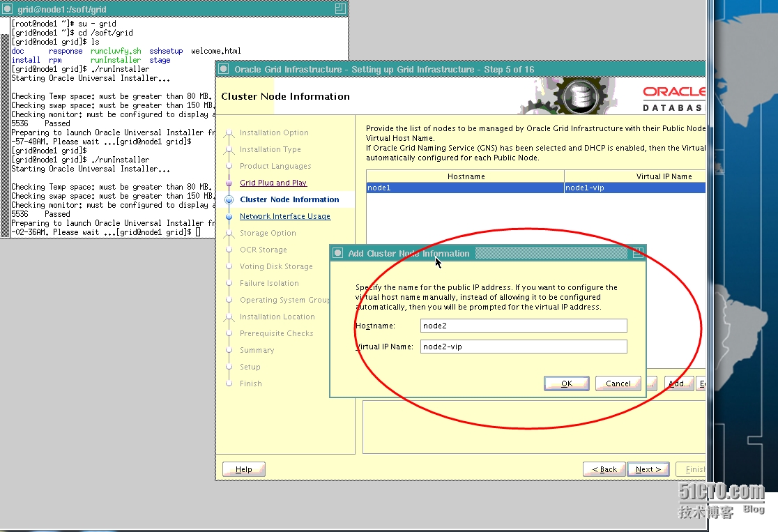Image resolution: width=778 pixels, height=532 pixels.
Task: Click runcluvfy.sh in terminal listing
Action: 116,51
